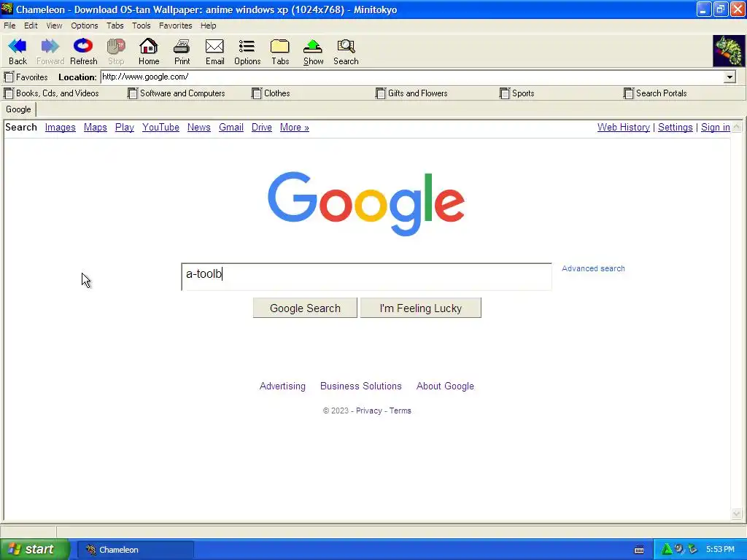Click the Sign in link
Screen dimensions: 747x560
pyautogui.click(x=715, y=128)
